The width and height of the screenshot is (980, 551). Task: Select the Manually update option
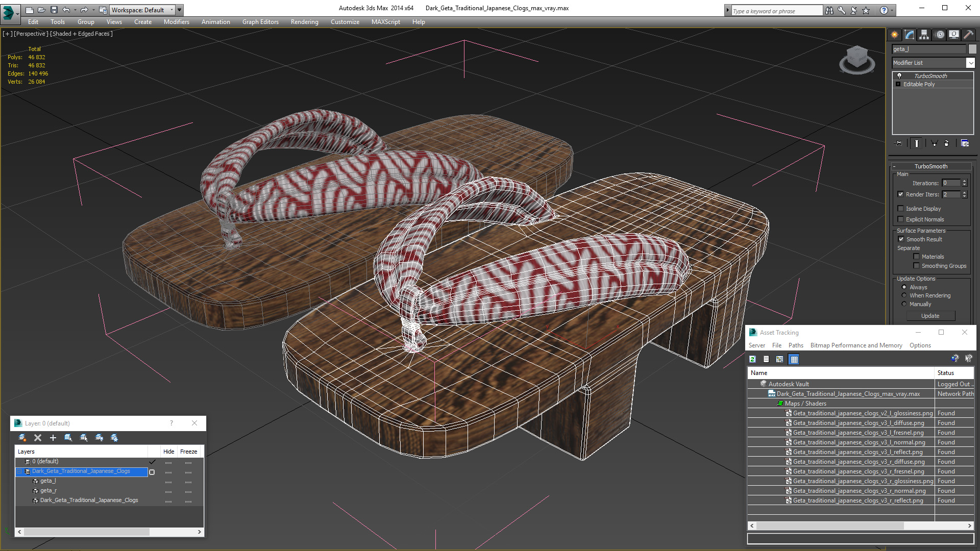tap(904, 304)
